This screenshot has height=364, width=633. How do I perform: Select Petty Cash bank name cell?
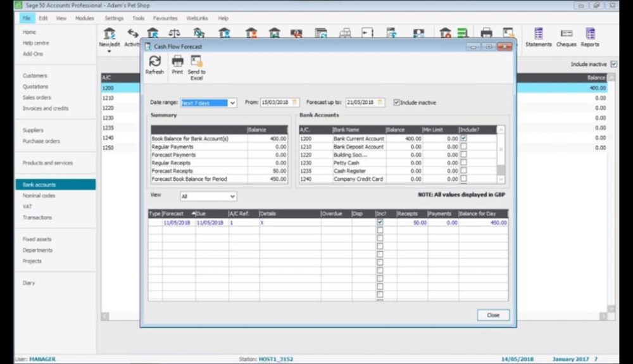(x=358, y=163)
